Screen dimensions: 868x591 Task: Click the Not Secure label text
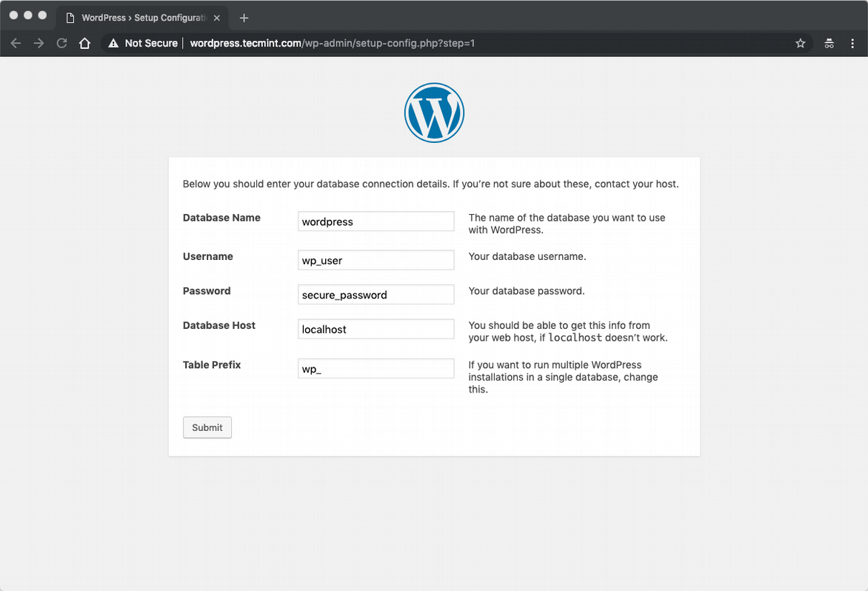[x=151, y=43]
